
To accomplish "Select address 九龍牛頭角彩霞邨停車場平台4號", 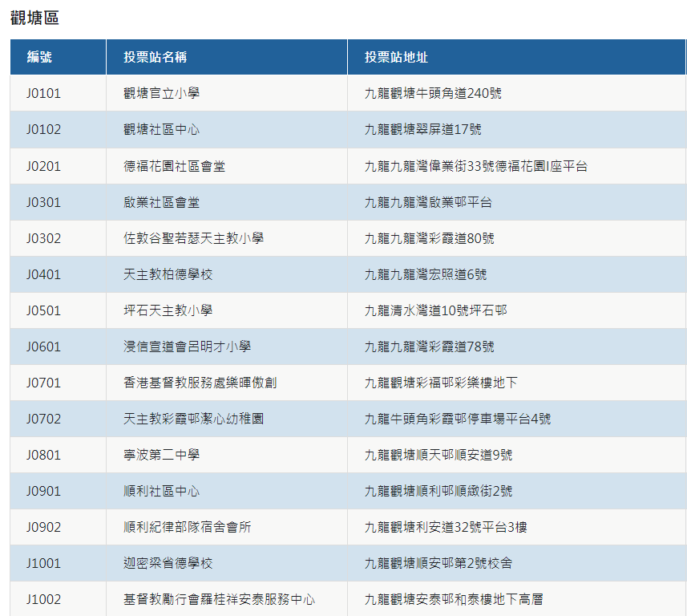I will coord(457,419).
